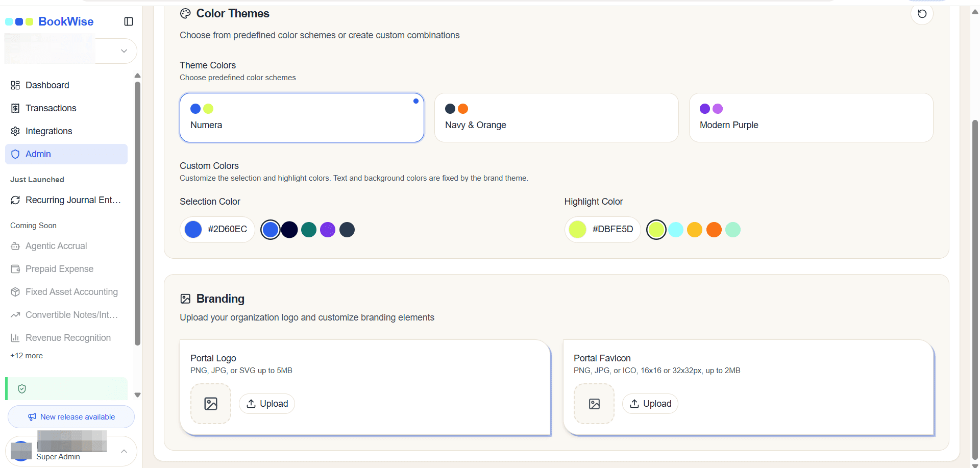
Task: Click the Recurring Journal refresh icon
Action: tap(15, 200)
